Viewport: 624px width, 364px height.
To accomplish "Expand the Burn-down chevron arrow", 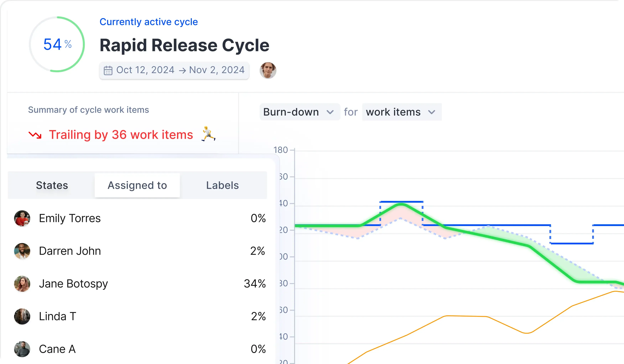I will [330, 112].
